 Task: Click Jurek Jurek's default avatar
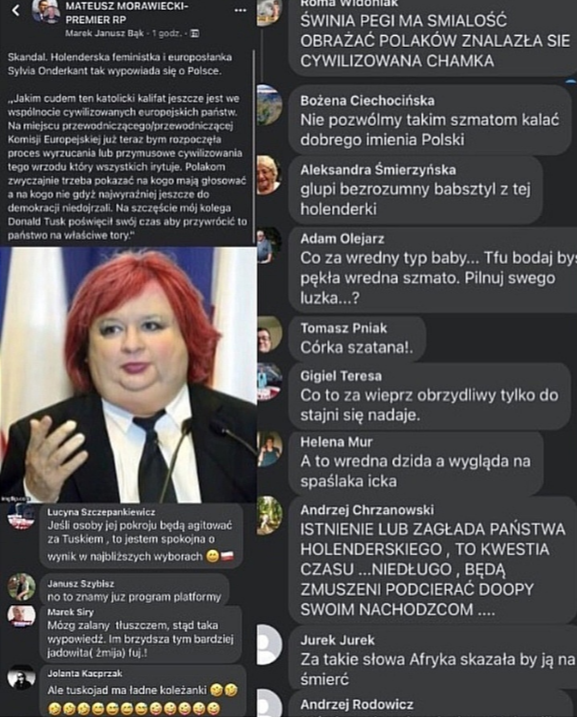(x=269, y=645)
